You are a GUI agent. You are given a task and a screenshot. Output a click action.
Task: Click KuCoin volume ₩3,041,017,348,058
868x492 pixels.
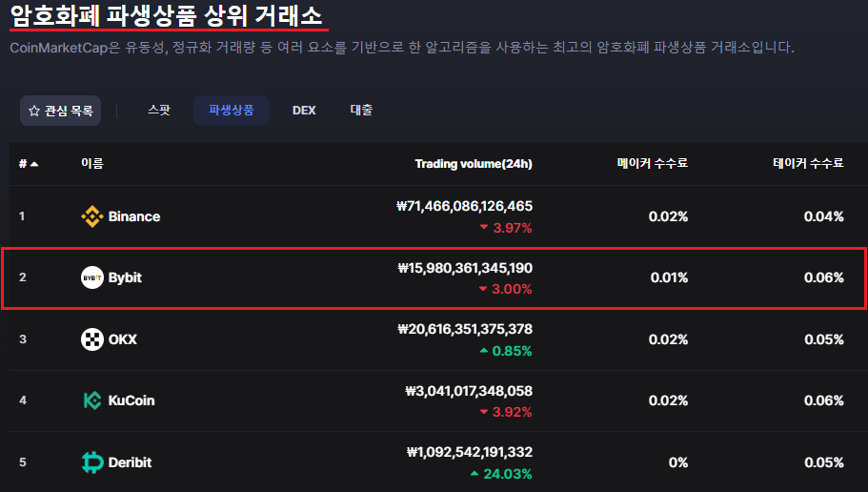click(469, 391)
